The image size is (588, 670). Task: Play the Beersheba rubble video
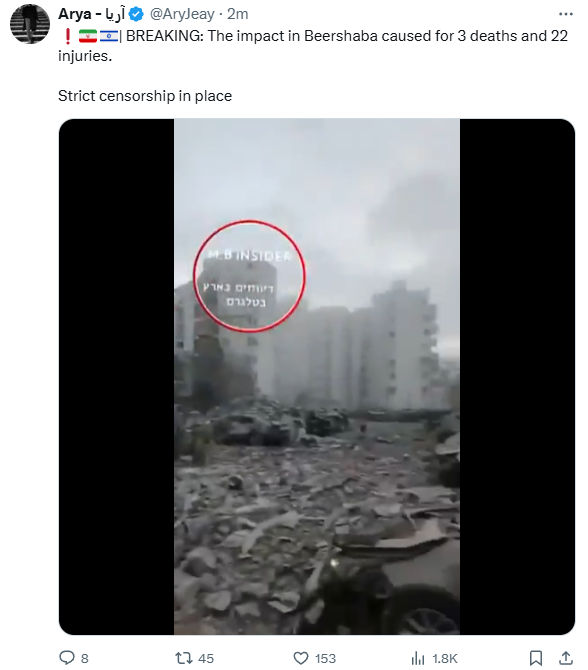pos(317,377)
